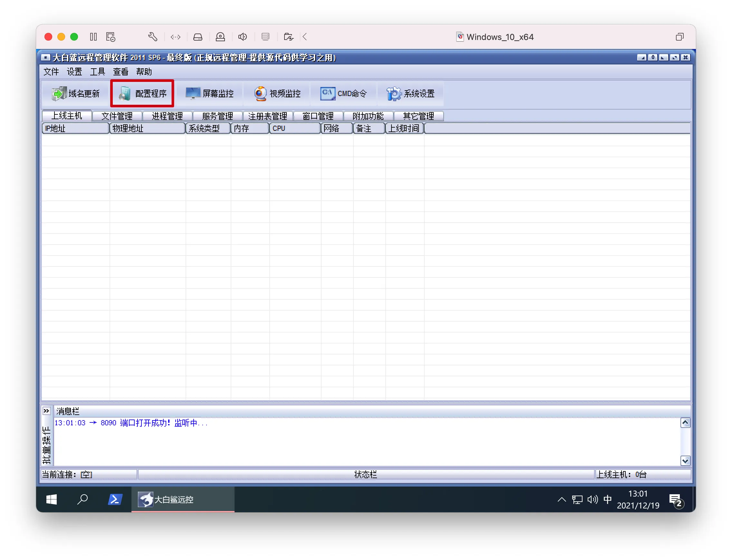Switch to the 注册表管理 tab

click(268, 116)
